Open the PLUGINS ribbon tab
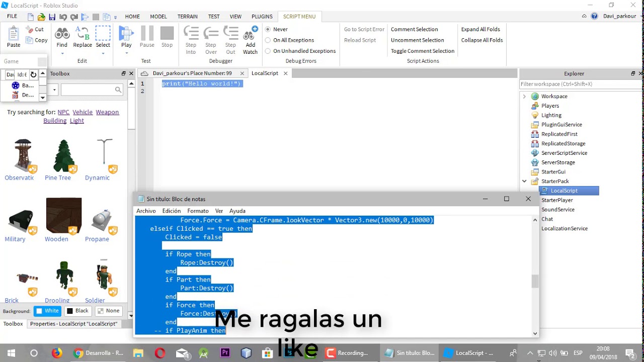Image resolution: width=644 pixels, height=362 pixels. click(x=262, y=17)
